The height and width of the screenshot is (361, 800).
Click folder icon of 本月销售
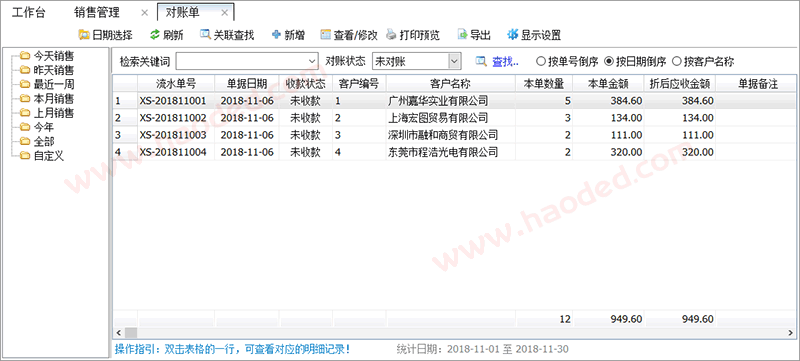(x=26, y=98)
